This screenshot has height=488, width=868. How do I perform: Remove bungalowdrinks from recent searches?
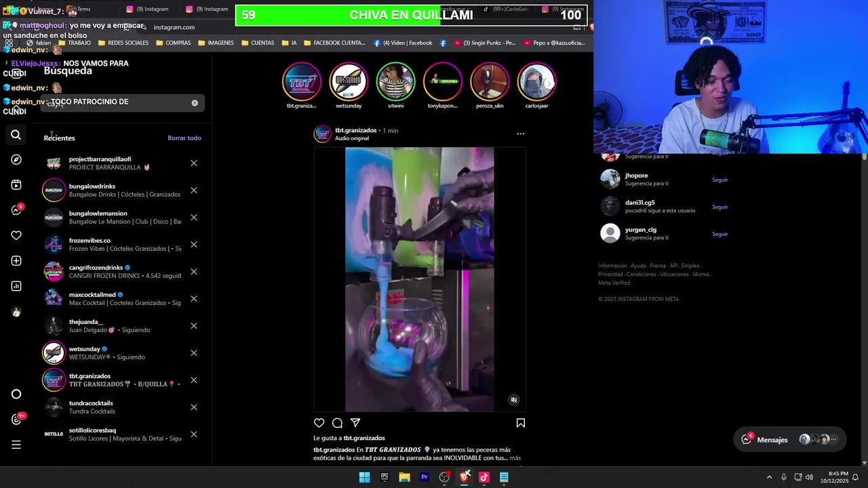[194, 190]
